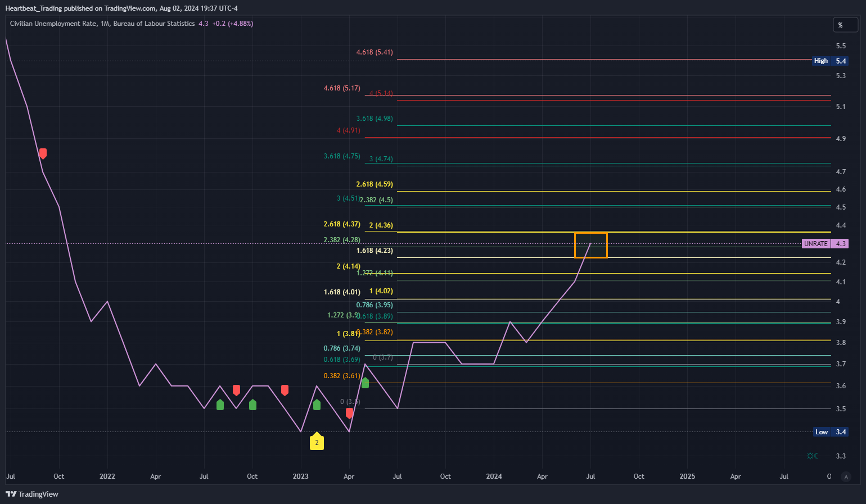Viewport: 866px width, 504px height.
Task: Select the green marker near May 2023
Action: pos(365,383)
